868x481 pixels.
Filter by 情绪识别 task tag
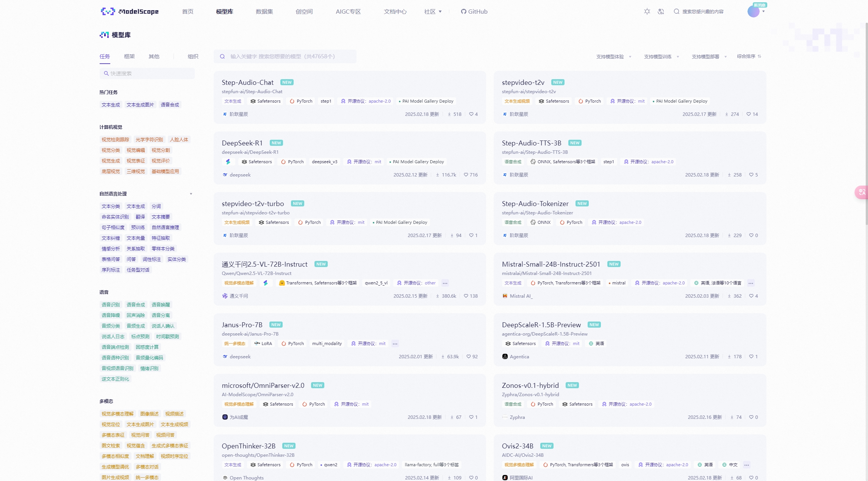coord(149,369)
